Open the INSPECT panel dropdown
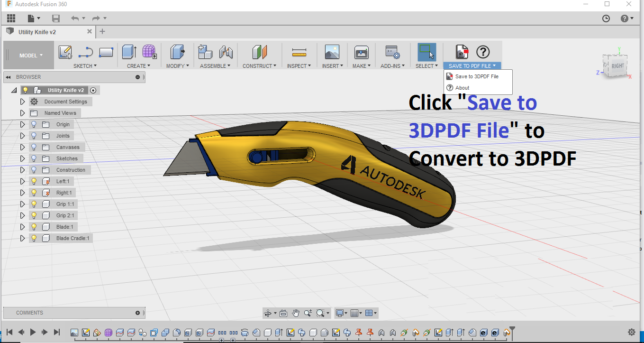Screen dimensions: 644x343 click(299, 66)
